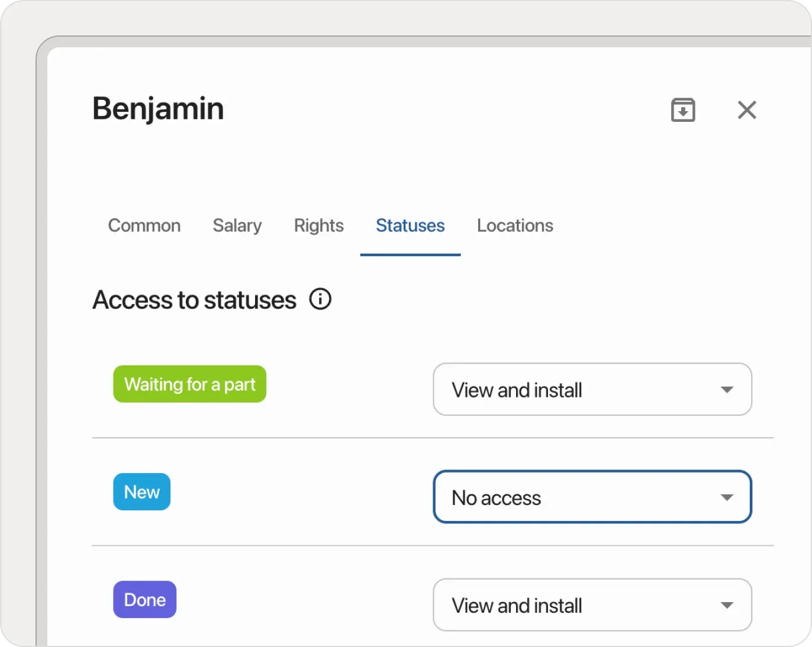812x647 pixels.
Task: Open the access dropdown for Waiting for a part
Action: coord(592,390)
